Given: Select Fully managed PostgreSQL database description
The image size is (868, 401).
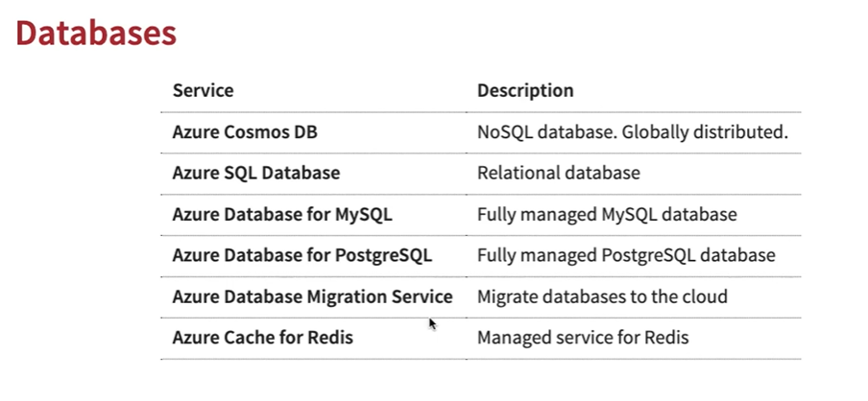Looking at the screenshot, I should tap(626, 255).
